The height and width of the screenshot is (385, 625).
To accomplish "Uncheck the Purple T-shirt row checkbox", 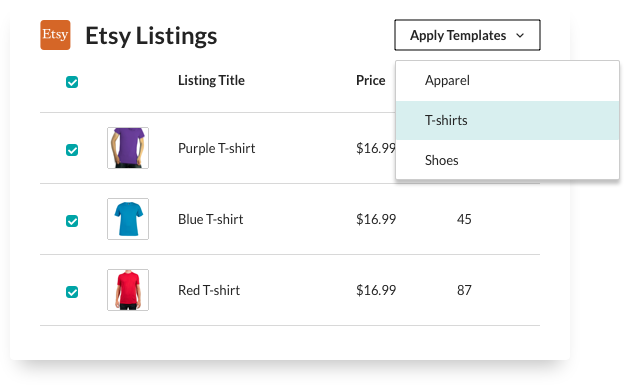I will coord(72,150).
